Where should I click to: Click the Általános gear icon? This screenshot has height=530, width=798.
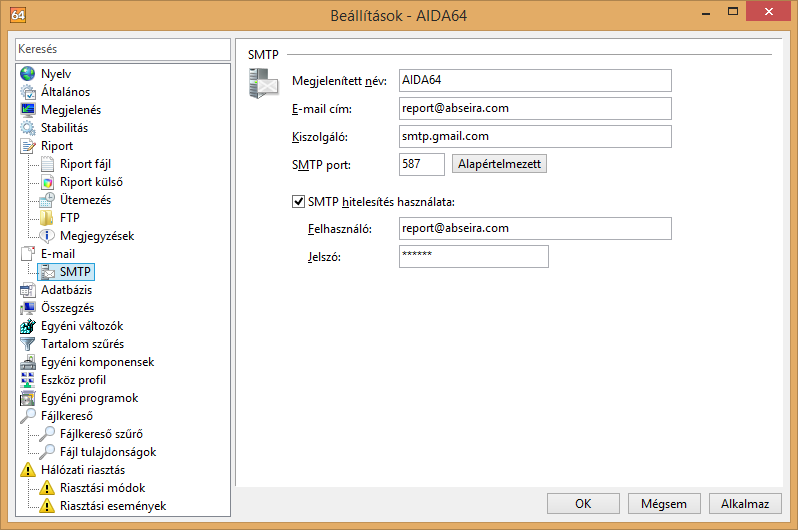pyautogui.click(x=28, y=92)
